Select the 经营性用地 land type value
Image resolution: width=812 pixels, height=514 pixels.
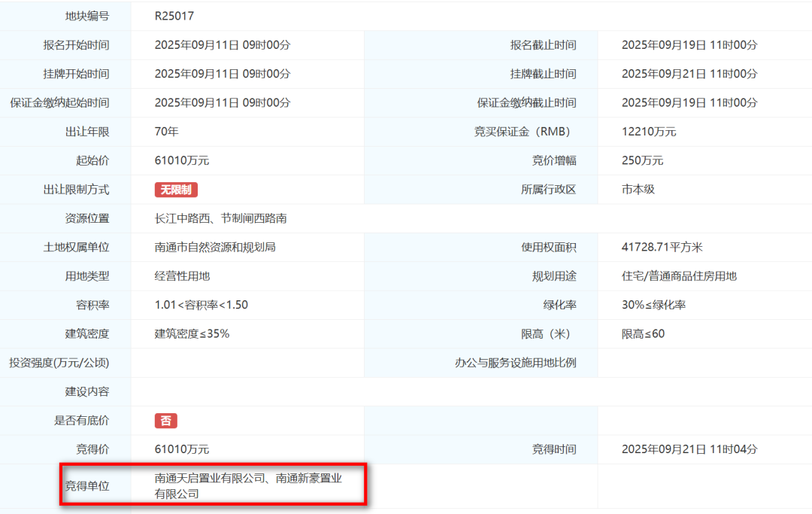click(x=182, y=276)
